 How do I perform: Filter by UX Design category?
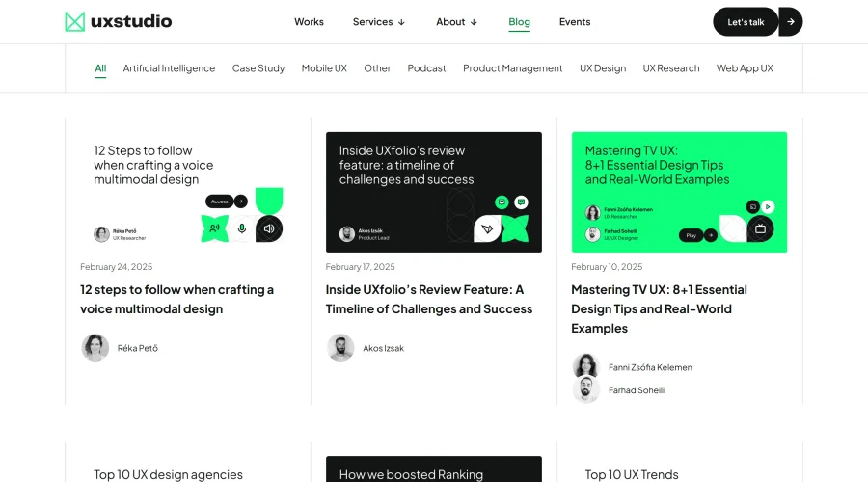tap(603, 68)
